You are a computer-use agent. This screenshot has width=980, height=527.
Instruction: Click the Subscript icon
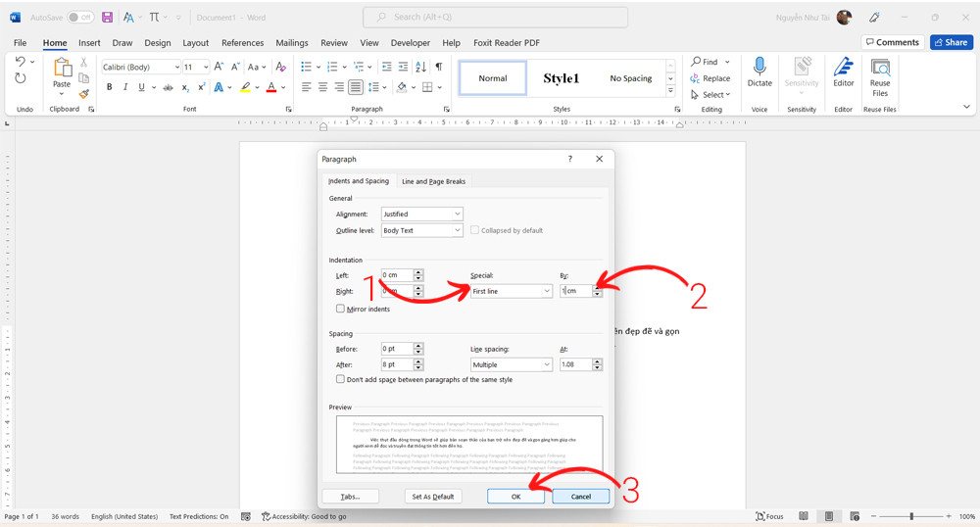185,87
